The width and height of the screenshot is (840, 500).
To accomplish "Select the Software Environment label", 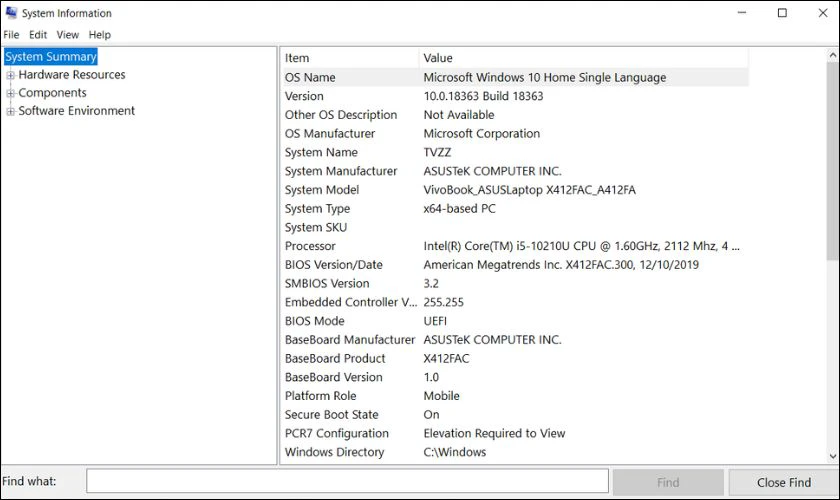I will [x=77, y=111].
